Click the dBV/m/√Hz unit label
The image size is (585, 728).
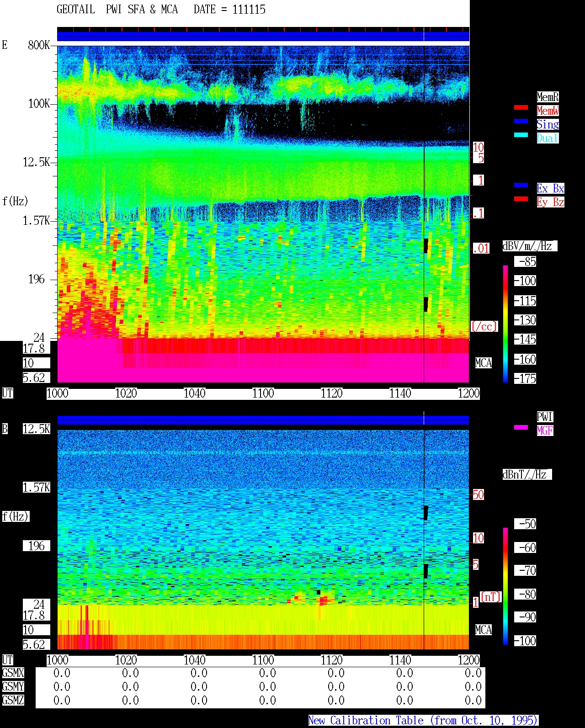(x=530, y=246)
